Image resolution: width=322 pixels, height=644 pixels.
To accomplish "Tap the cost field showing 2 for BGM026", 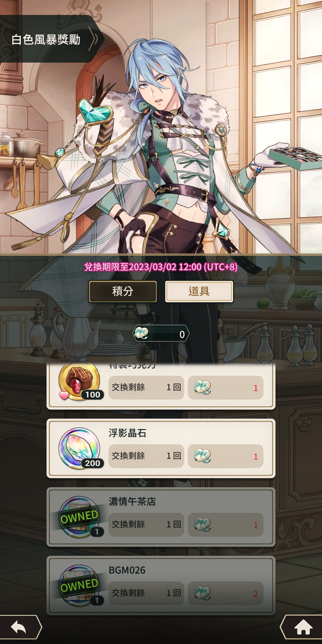I will [226, 593].
